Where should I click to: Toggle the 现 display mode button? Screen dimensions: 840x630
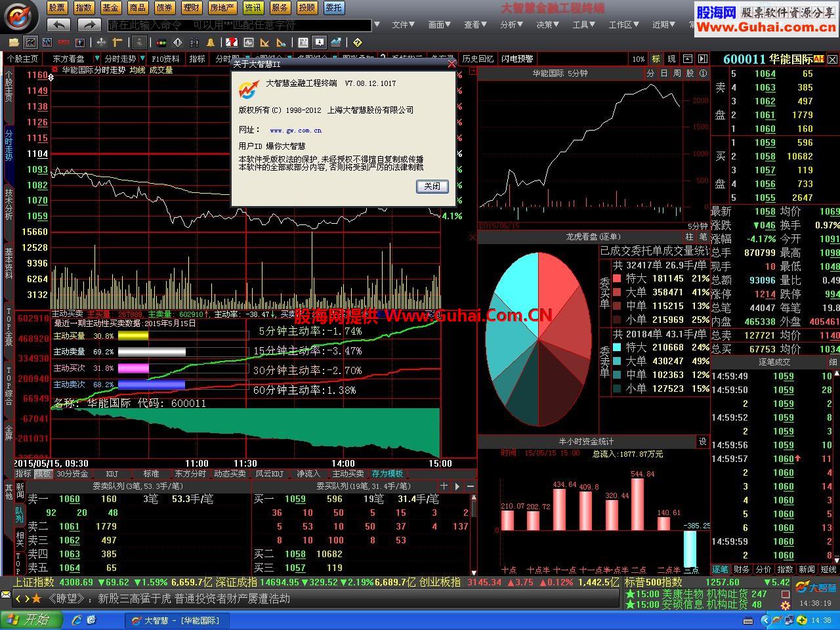(671, 59)
